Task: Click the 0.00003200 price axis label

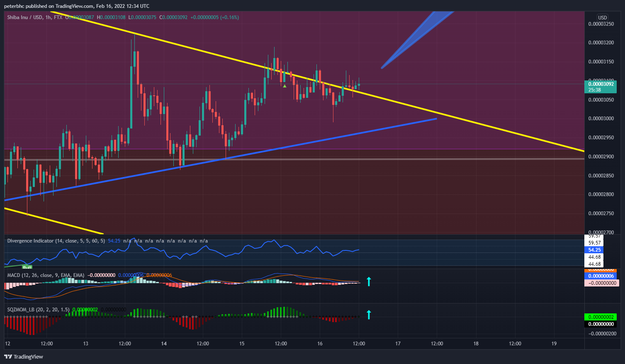Action: 601,43
